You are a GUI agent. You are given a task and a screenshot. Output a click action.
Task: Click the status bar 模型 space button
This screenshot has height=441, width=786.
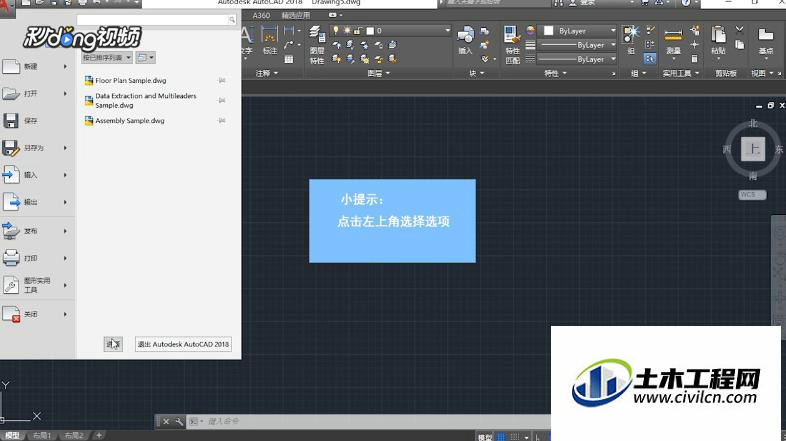[485, 437]
